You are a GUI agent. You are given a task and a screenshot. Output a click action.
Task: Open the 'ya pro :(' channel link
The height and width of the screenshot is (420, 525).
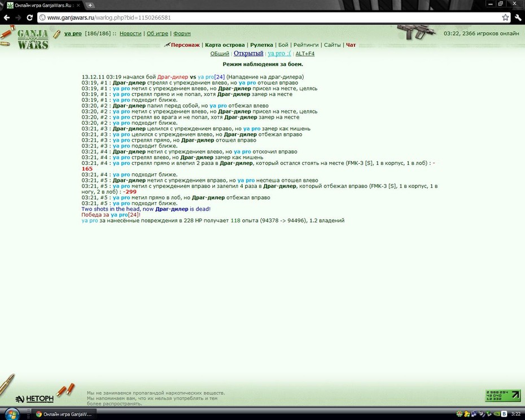(279, 54)
